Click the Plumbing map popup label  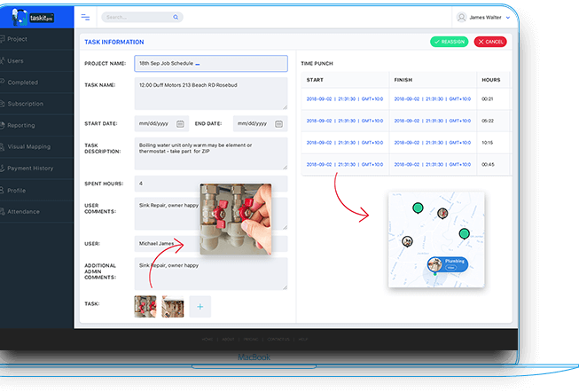455,261
